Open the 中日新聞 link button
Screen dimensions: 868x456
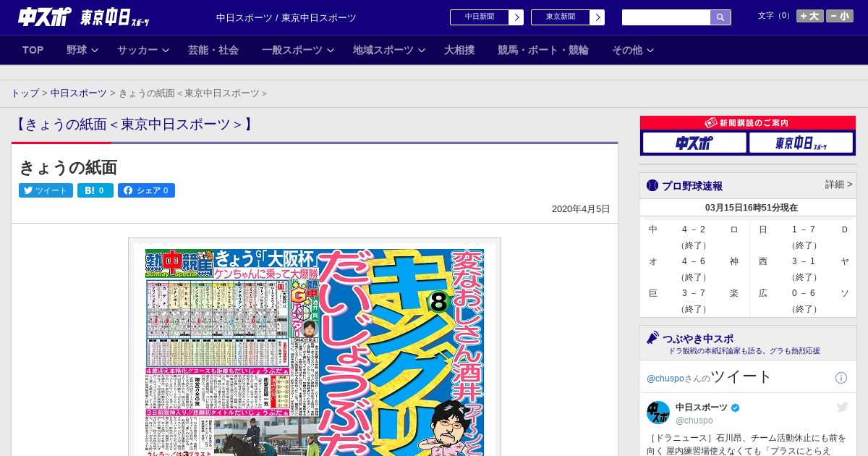pos(480,17)
